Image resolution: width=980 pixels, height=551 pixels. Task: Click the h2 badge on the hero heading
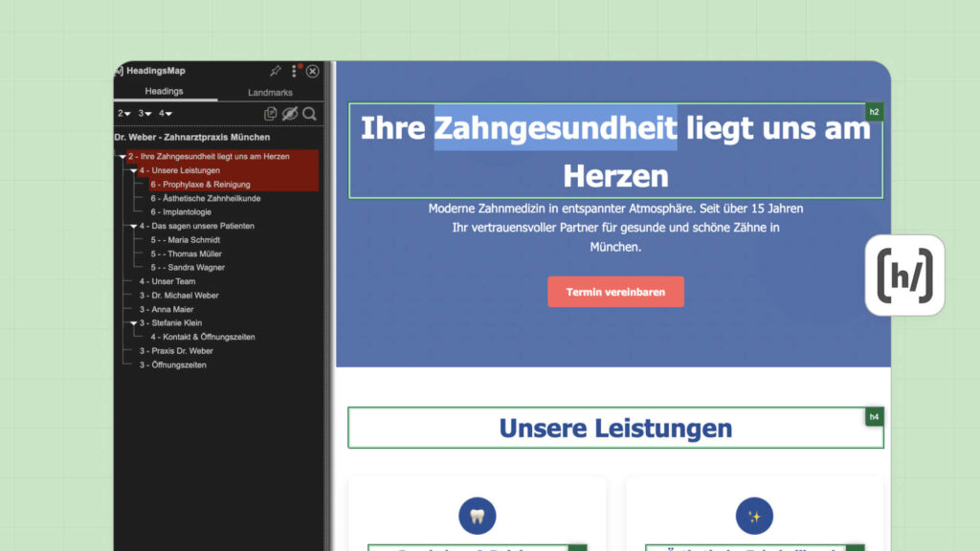(x=874, y=113)
